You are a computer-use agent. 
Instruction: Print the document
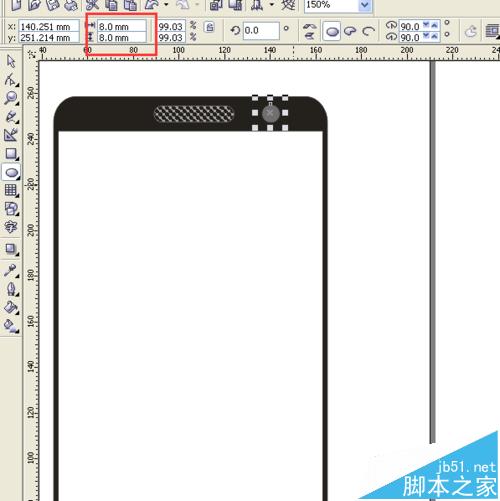pyautogui.click(x=71, y=5)
